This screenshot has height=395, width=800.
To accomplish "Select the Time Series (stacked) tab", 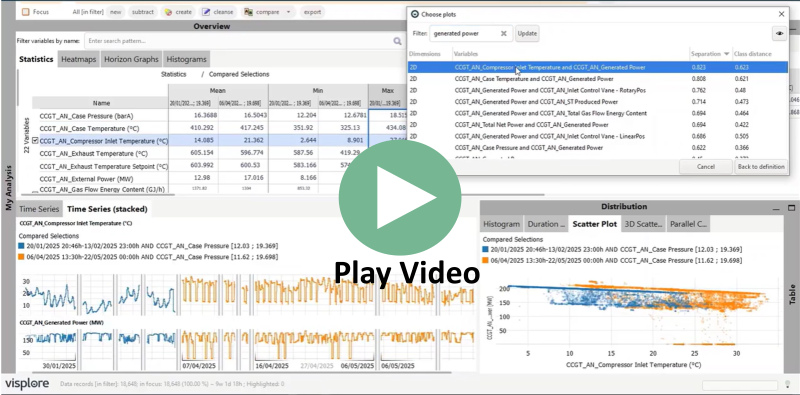I will tap(107, 209).
